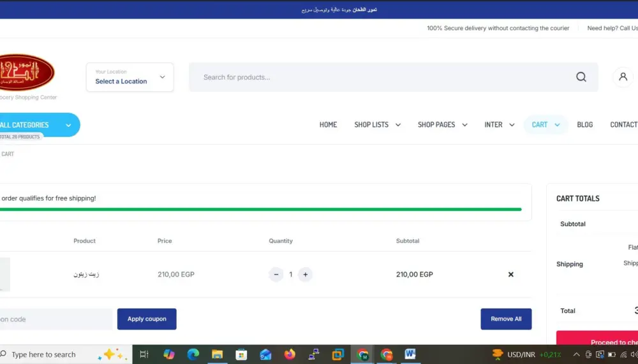Click the USD/INR widget on taskbar
This screenshot has width=638, height=364.
point(526,354)
